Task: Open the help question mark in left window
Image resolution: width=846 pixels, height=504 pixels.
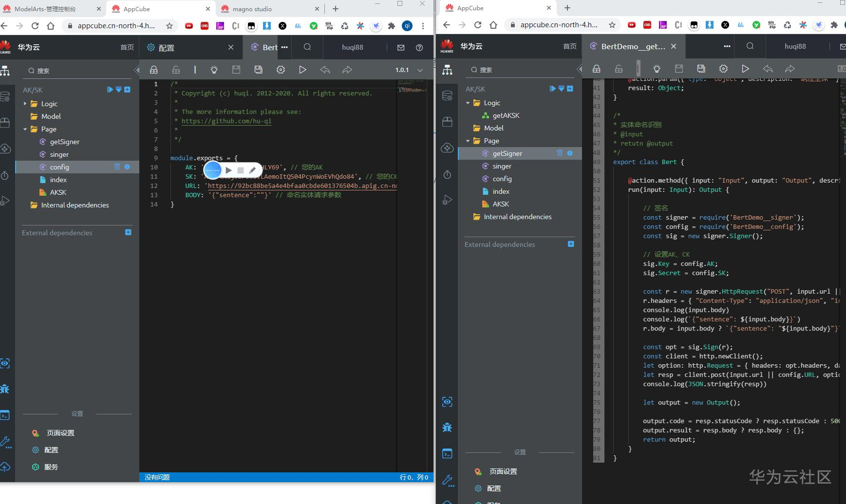Action: 419,47
